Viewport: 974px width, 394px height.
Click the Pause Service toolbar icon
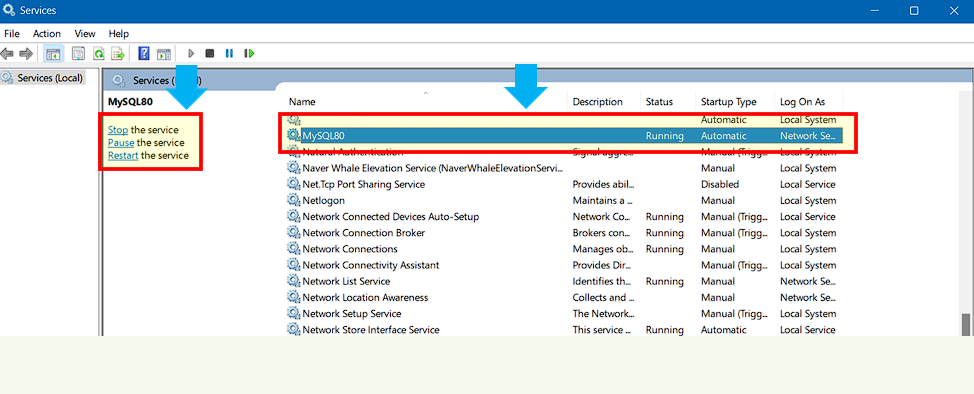229,54
